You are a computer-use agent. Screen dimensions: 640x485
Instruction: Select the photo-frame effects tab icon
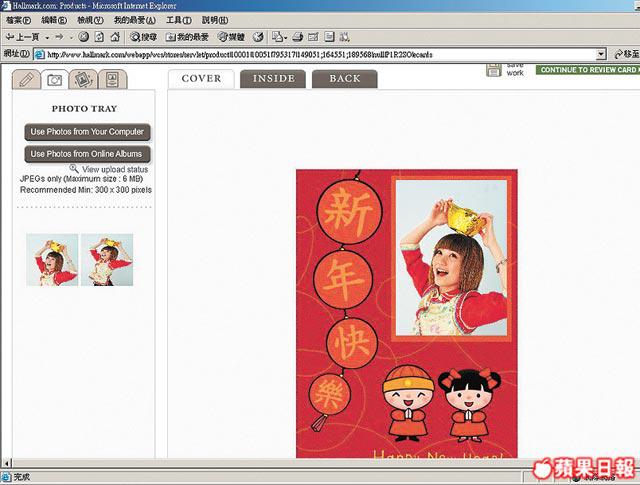pos(83,79)
